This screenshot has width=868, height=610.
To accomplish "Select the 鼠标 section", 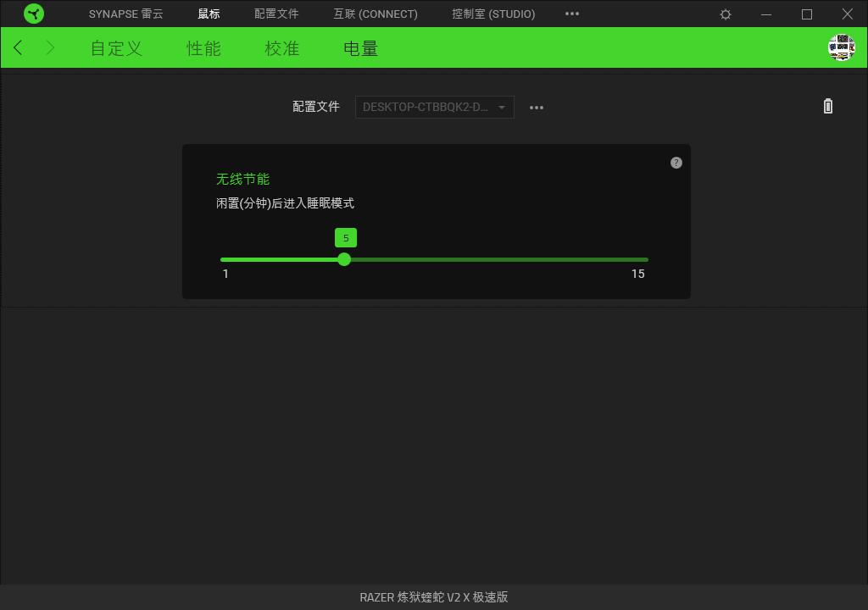I will click(x=209, y=14).
